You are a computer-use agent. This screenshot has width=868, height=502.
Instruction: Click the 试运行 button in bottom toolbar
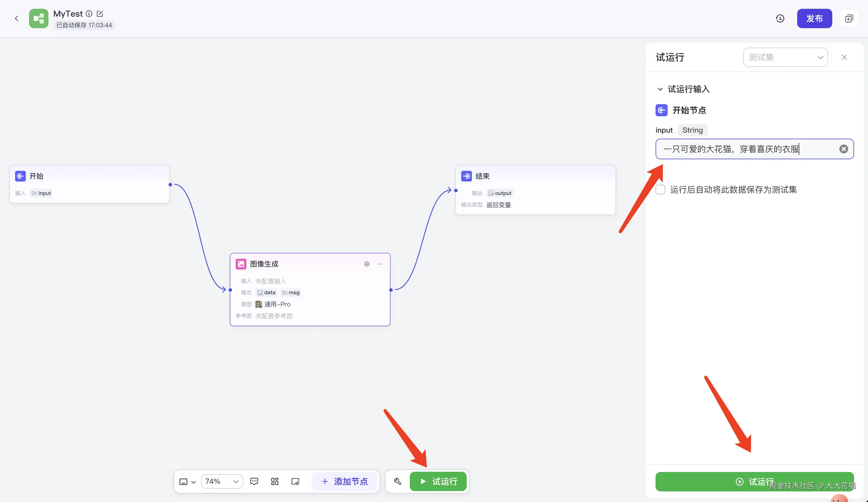pos(438,481)
